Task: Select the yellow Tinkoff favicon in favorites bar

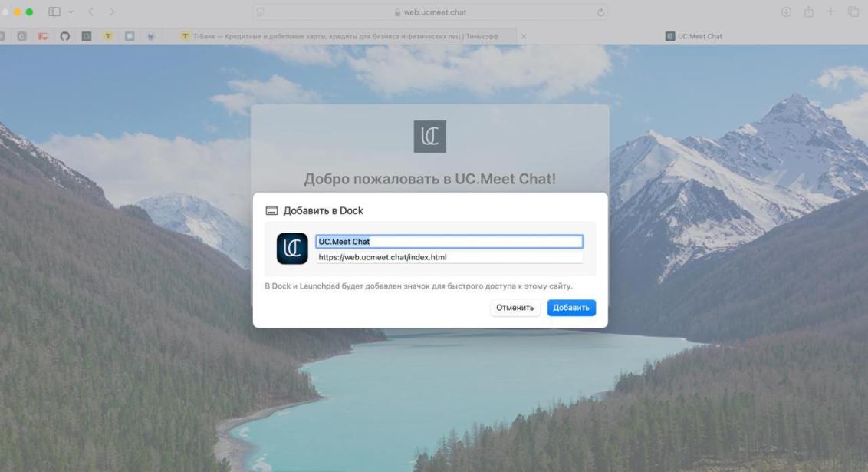Action: [x=108, y=35]
